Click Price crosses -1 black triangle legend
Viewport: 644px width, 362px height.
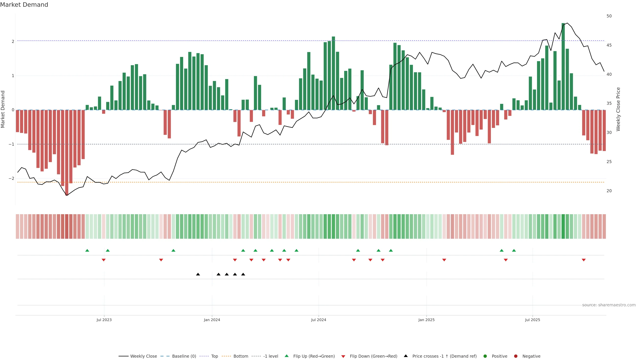pyautogui.click(x=406, y=356)
